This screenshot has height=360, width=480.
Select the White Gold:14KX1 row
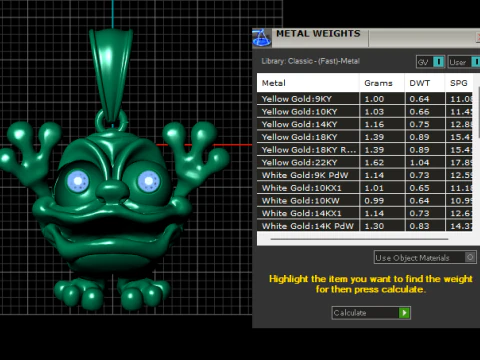(365, 213)
